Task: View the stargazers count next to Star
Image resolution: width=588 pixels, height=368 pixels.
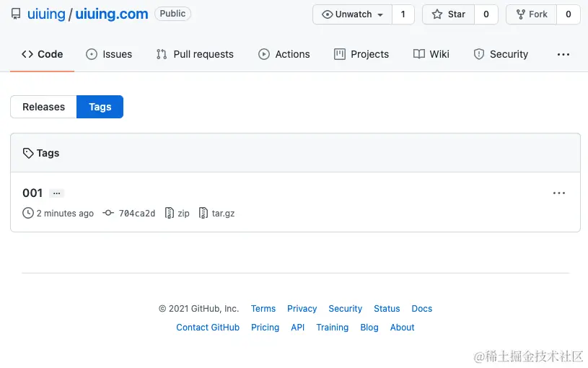Action: click(486, 14)
